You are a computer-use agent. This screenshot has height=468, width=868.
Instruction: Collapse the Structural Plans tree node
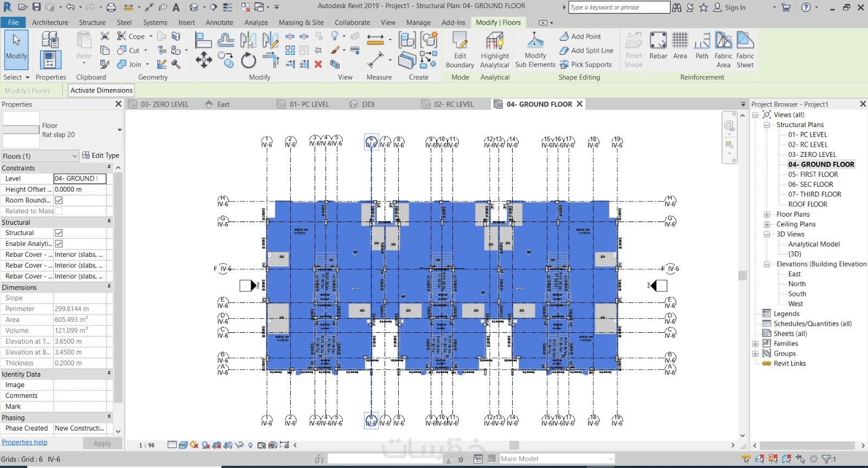pyautogui.click(x=767, y=125)
